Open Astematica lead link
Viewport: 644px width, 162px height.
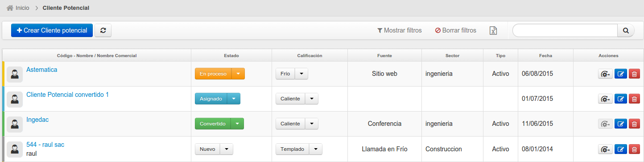click(x=42, y=70)
